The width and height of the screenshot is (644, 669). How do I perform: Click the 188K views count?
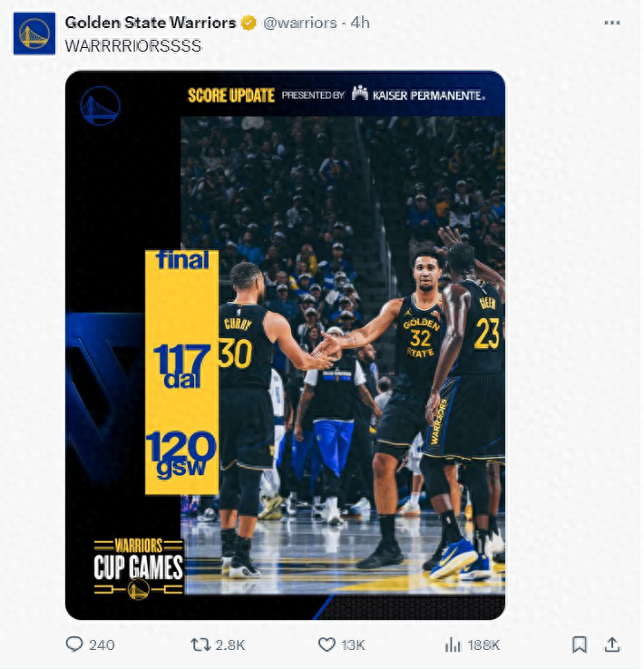pos(483,645)
